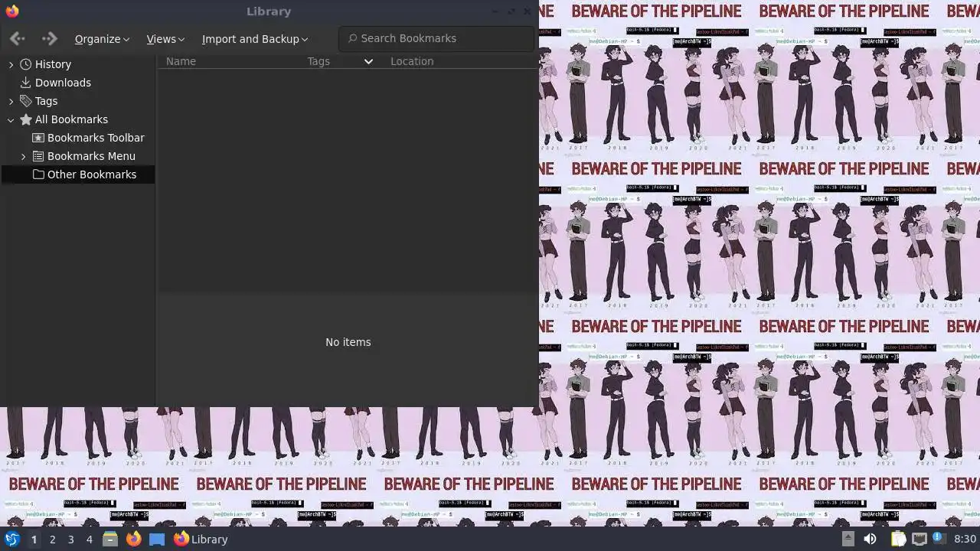Open the start menu in taskbar
Screen dimensions: 980x551
pos(11,539)
